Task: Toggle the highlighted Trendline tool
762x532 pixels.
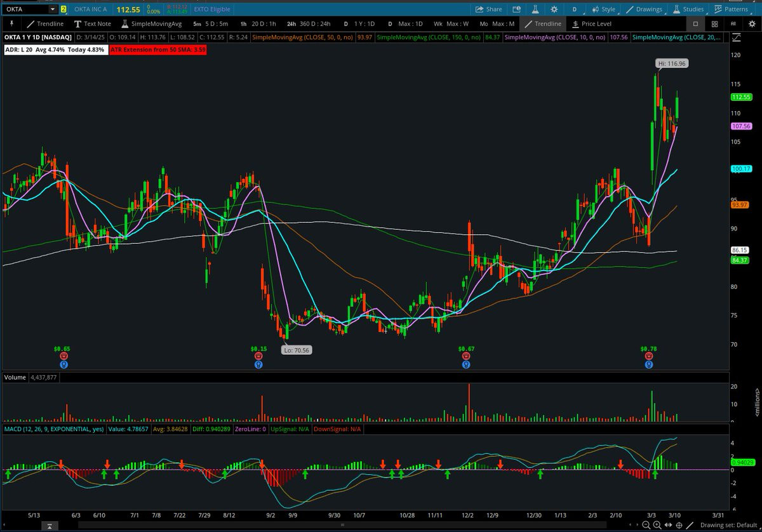Action: point(542,24)
